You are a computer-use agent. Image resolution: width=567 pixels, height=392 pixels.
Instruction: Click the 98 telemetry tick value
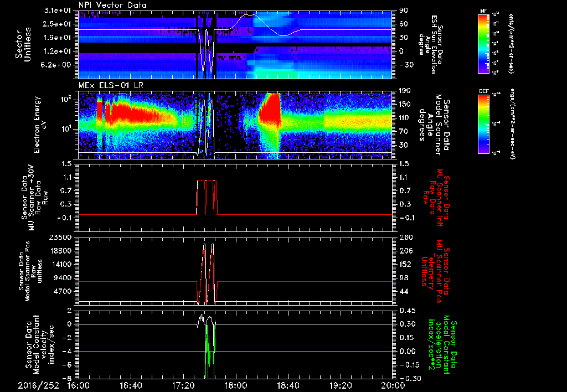[403, 278]
